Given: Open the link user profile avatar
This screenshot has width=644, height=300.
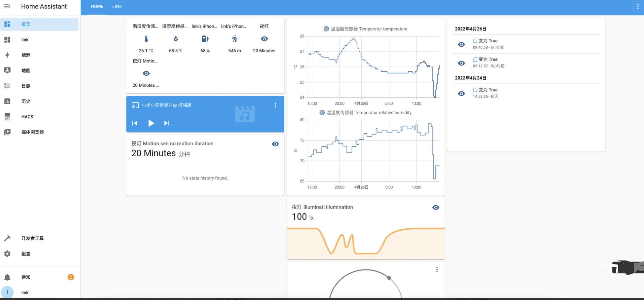Looking at the screenshot, I should pyautogui.click(x=7, y=292).
